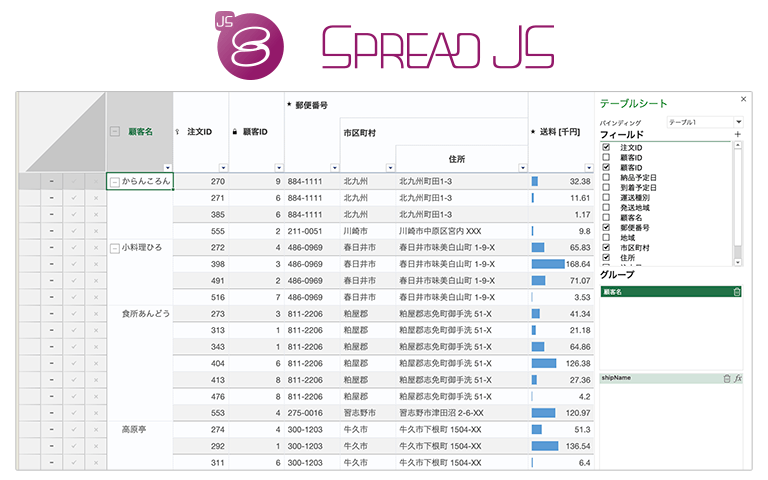Screen dimensions: 768x480
Task: Click the x icon in the 270 row
Action: coord(96,182)
